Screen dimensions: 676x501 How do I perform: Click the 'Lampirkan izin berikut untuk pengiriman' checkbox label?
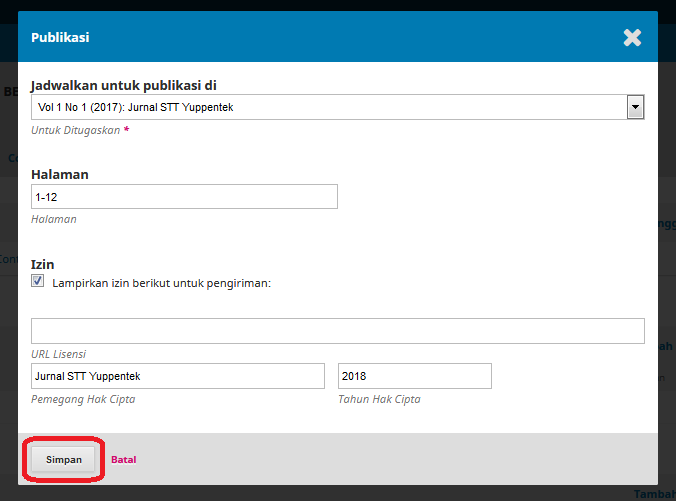click(x=161, y=283)
